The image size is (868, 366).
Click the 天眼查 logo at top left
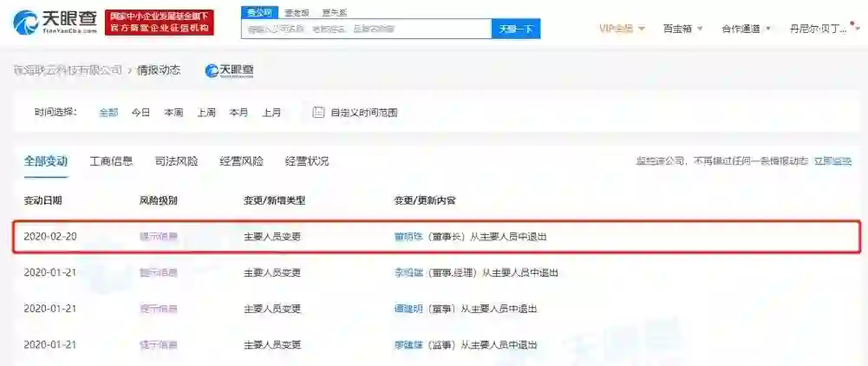point(55,23)
